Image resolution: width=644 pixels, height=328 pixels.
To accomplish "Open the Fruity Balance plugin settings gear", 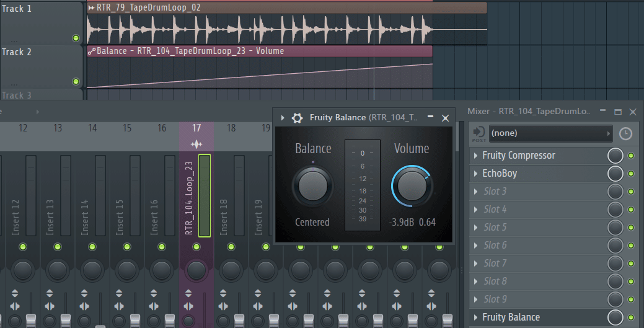I will 297,118.
